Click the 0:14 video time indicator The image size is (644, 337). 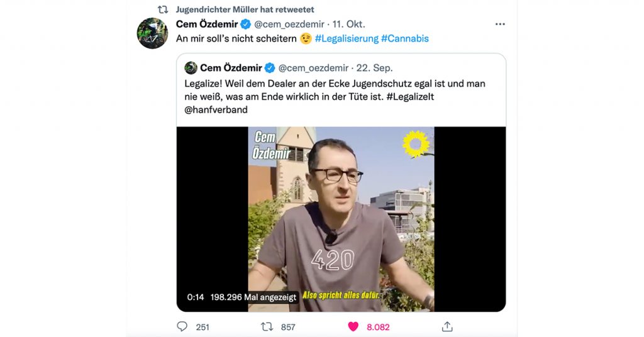(x=196, y=297)
